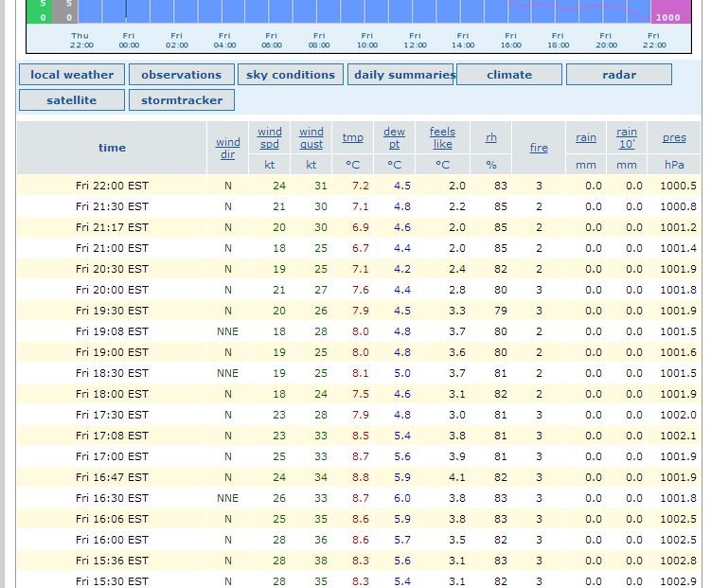
Task: Select the Fri 22:00 EST row time
Action: click(112, 186)
